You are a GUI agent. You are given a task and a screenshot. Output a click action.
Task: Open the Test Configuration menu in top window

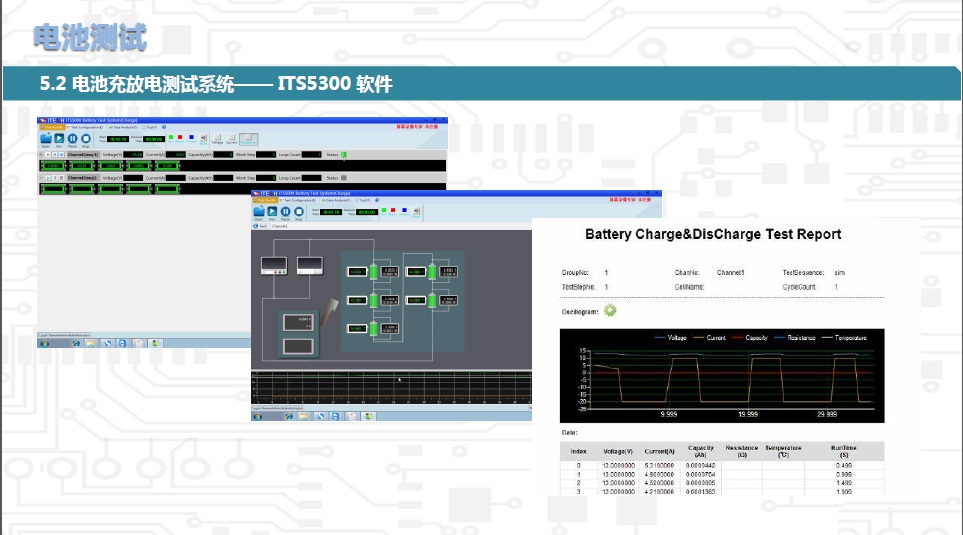[87, 127]
